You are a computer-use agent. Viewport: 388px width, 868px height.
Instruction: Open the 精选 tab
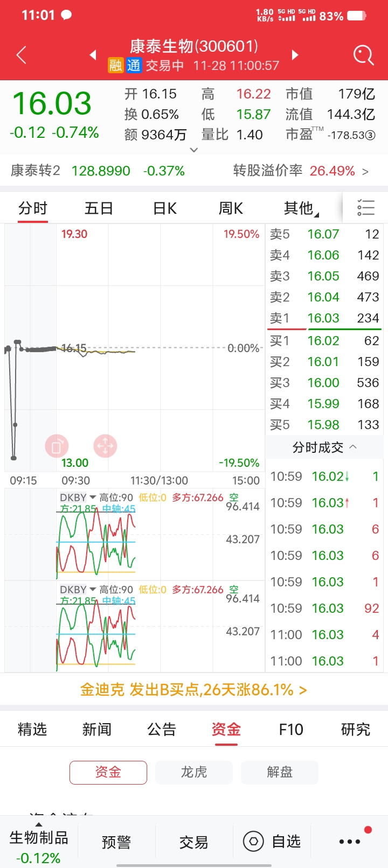pyautogui.click(x=32, y=729)
